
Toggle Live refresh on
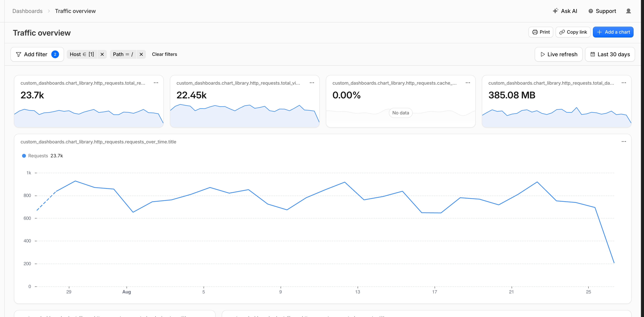[x=558, y=54]
